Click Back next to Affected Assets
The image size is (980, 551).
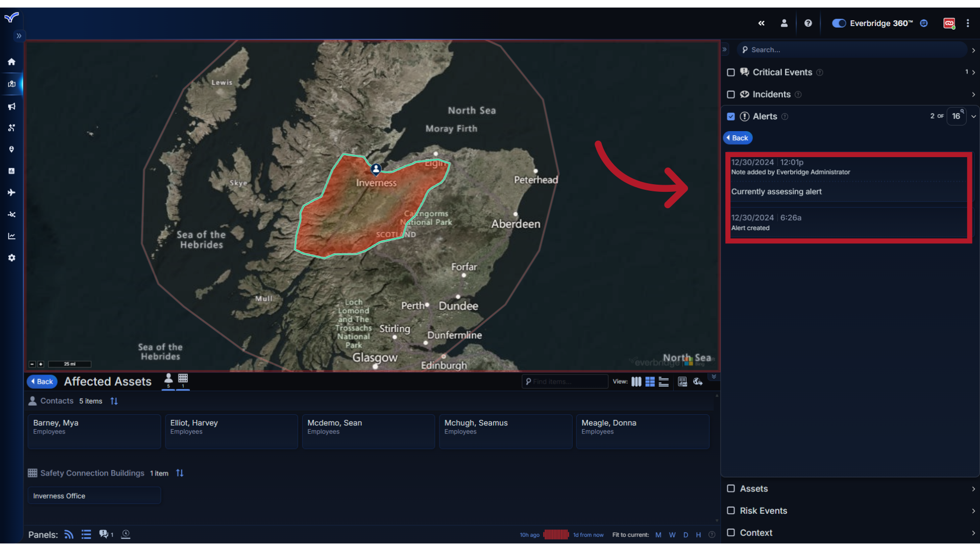click(42, 381)
